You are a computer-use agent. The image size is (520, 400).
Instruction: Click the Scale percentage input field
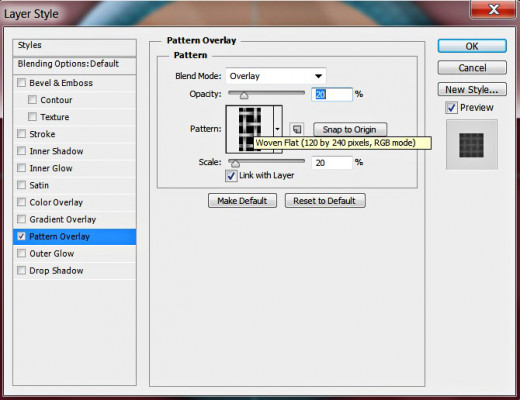tap(332, 163)
